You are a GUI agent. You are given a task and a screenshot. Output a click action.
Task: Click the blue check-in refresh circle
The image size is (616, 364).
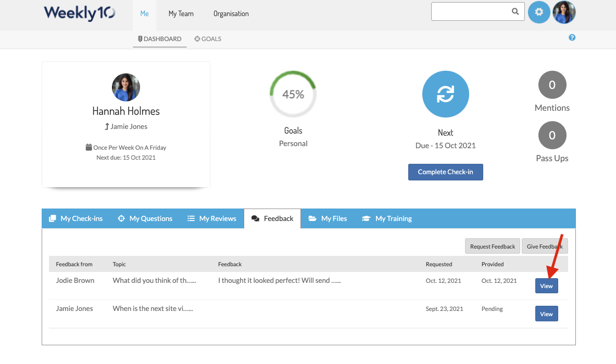[x=445, y=94]
